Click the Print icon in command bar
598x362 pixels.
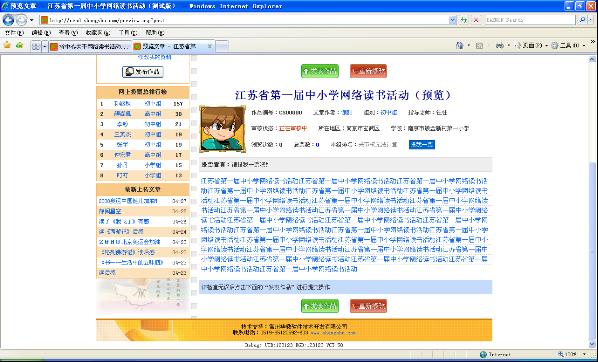pos(500,45)
